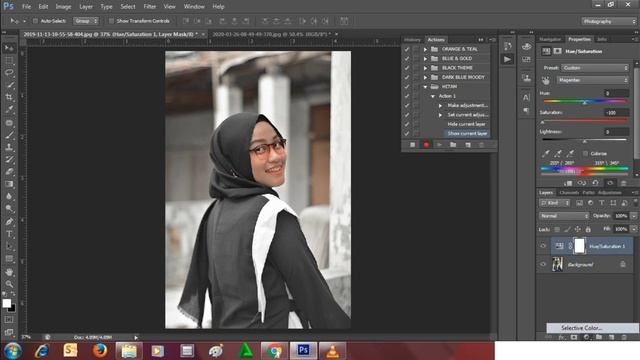Check the Colorize checkbox
This screenshot has height=360, width=640.
coord(586,153)
